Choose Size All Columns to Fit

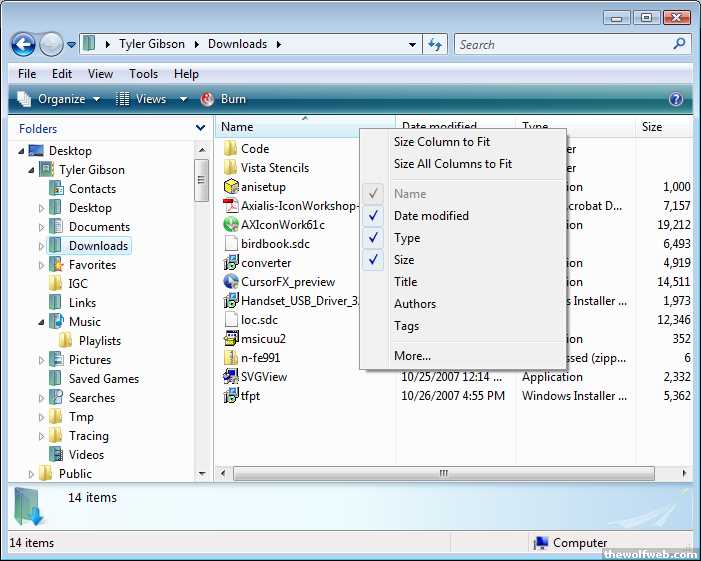pyautogui.click(x=452, y=164)
